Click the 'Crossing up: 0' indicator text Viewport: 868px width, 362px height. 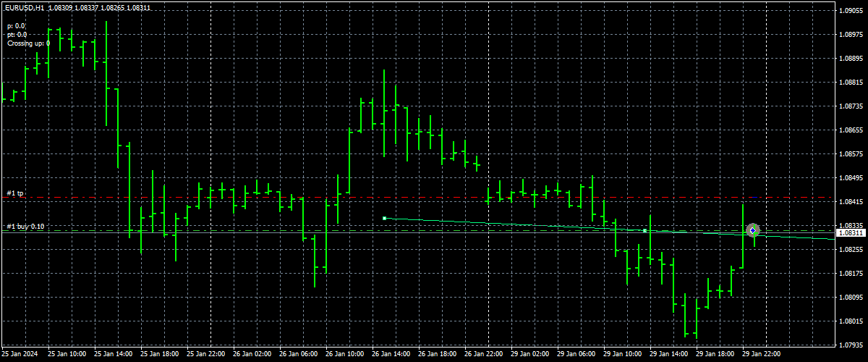pyautogui.click(x=28, y=43)
